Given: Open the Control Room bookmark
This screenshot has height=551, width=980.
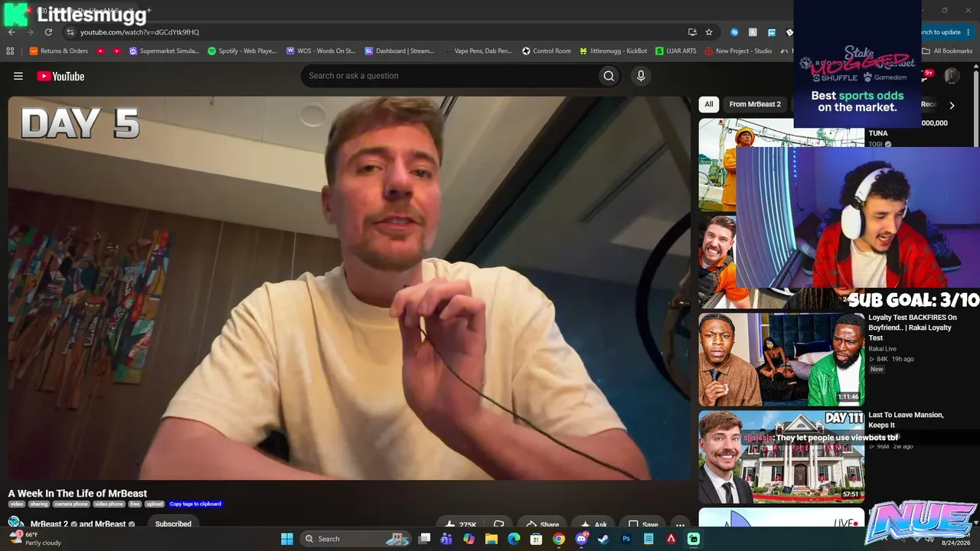Looking at the screenshot, I should (x=547, y=51).
